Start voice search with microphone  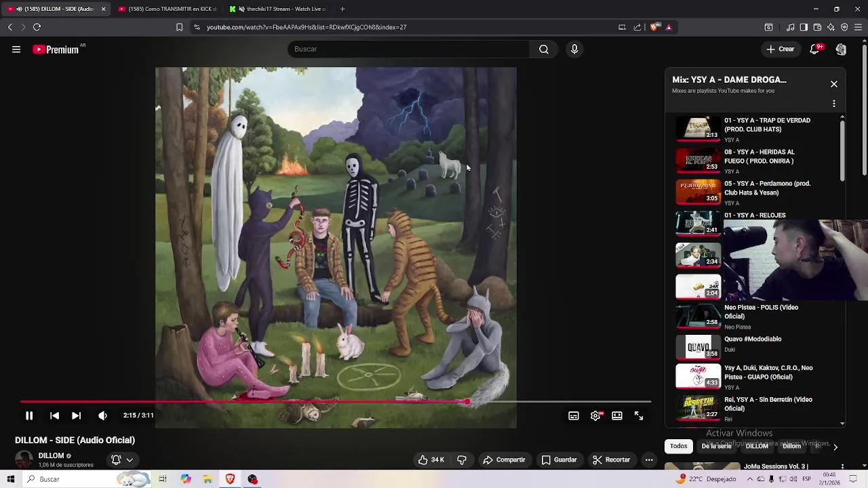coord(574,49)
